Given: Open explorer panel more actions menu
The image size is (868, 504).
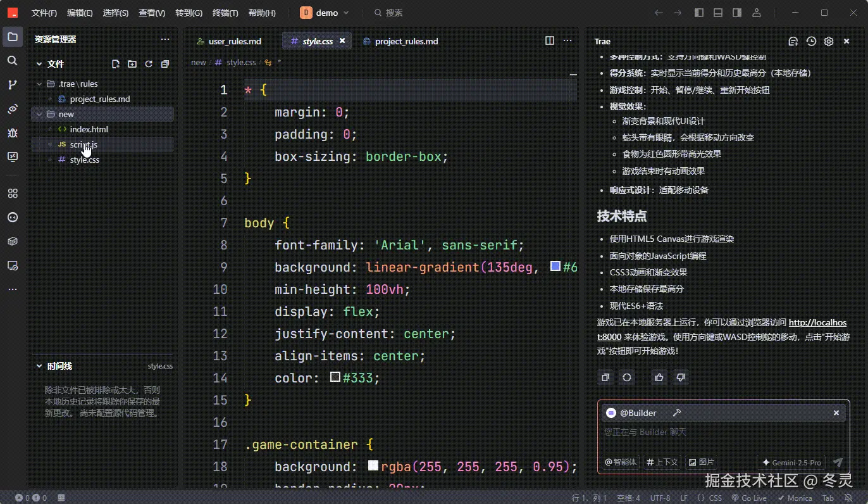Looking at the screenshot, I should (x=165, y=39).
